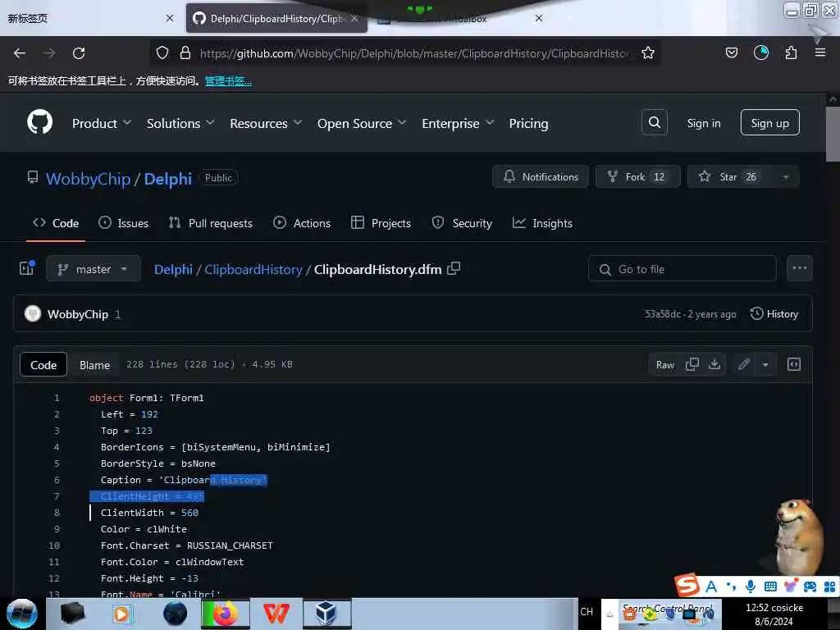The height and width of the screenshot is (630, 840).
Task: Click the Sogou input method S icon
Action: coord(687,586)
